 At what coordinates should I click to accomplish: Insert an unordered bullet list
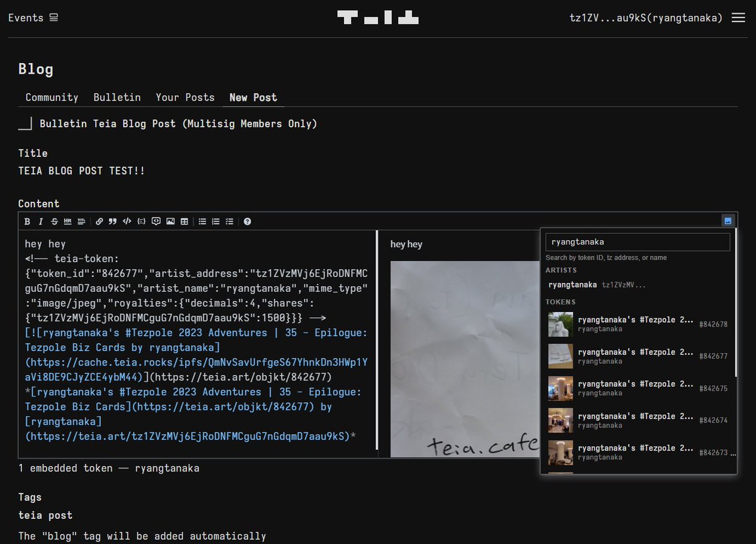coord(202,221)
